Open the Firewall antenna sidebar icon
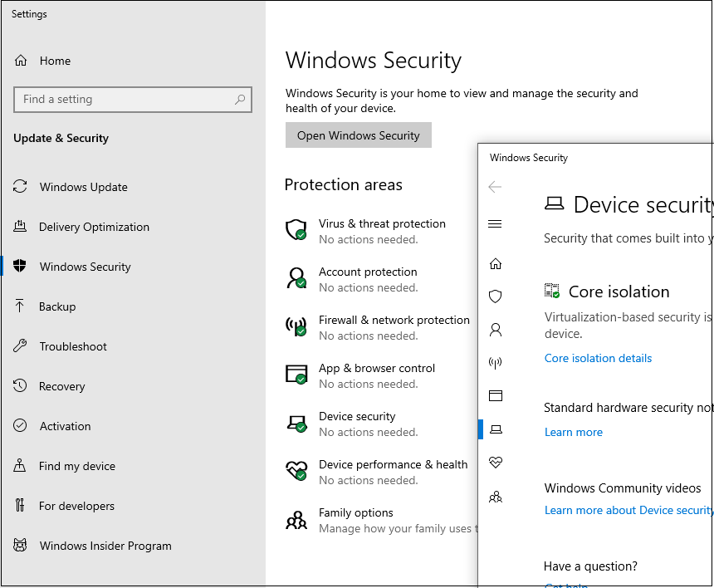The height and width of the screenshot is (588, 714). (x=496, y=363)
